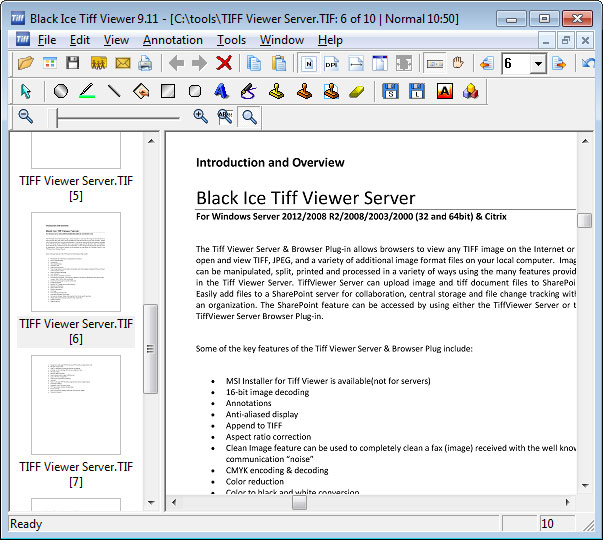This screenshot has width=603, height=540.
Task: Click the colored 3D shapes icon
Action: [x=471, y=91]
